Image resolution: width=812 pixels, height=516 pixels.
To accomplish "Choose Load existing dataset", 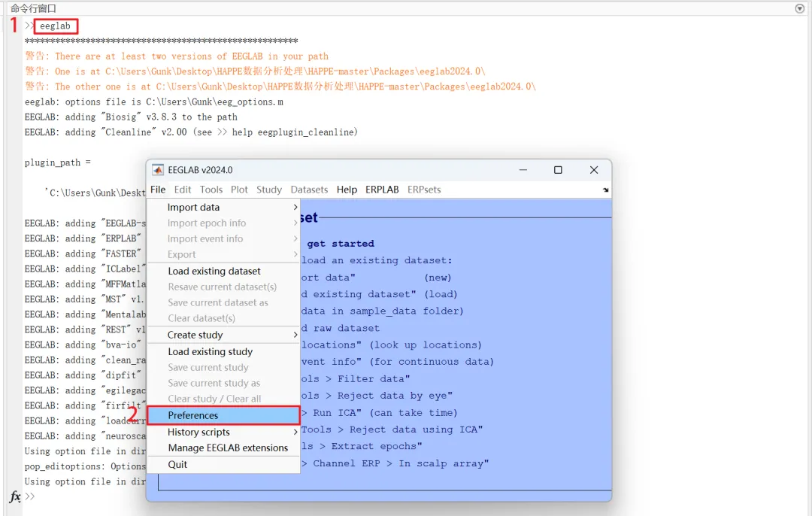I will coord(224,271).
